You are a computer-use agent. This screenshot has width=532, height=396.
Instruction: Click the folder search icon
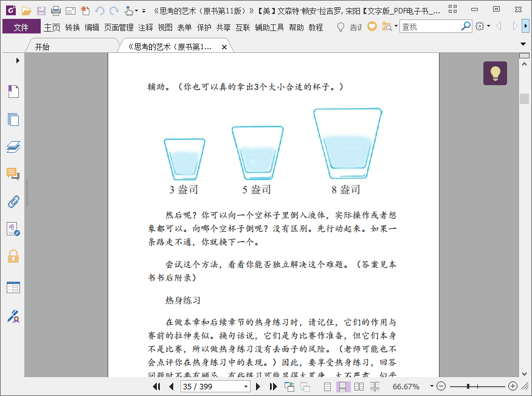tap(387, 26)
